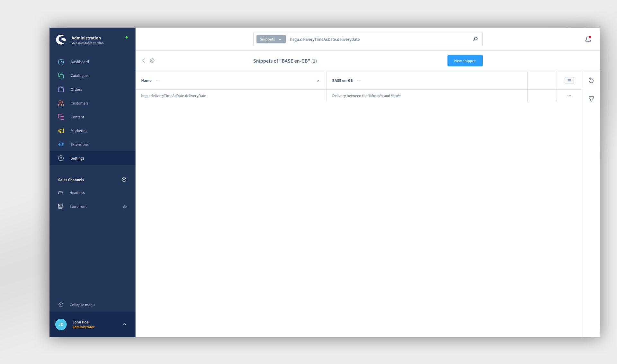617x364 pixels.
Task: Click the restore/history icon
Action: coord(591,81)
